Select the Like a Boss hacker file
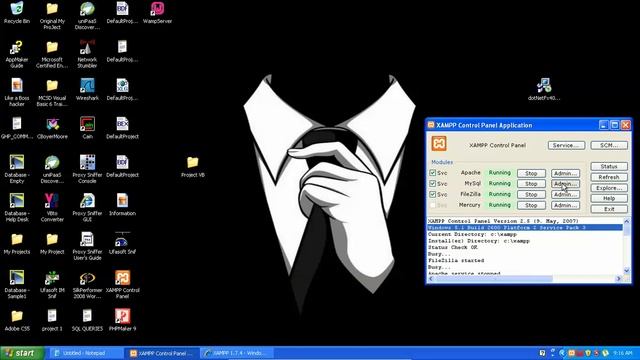The height and width of the screenshot is (360, 640). pos(17,92)
